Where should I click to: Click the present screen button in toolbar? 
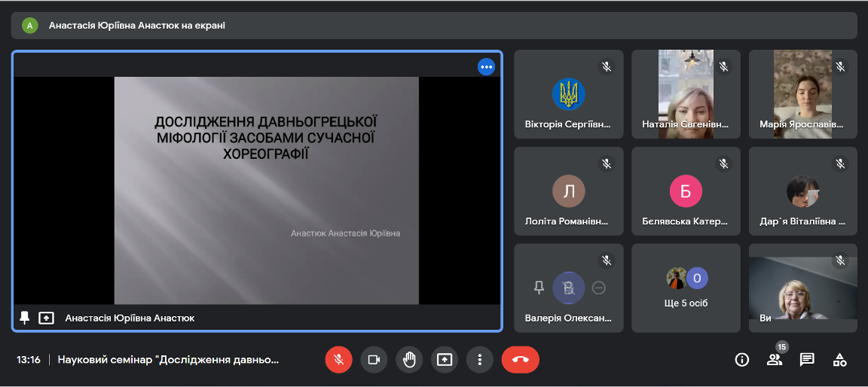[445, 360]
